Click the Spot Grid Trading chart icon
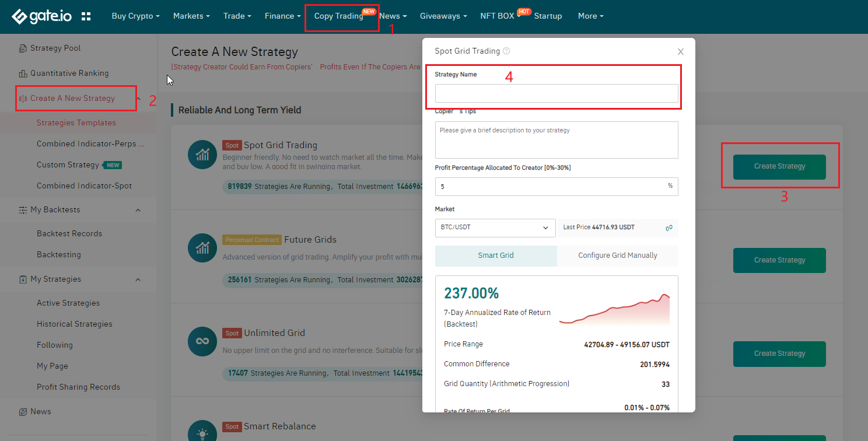Viewport: 868px width, 441px height. click(202, 155)
